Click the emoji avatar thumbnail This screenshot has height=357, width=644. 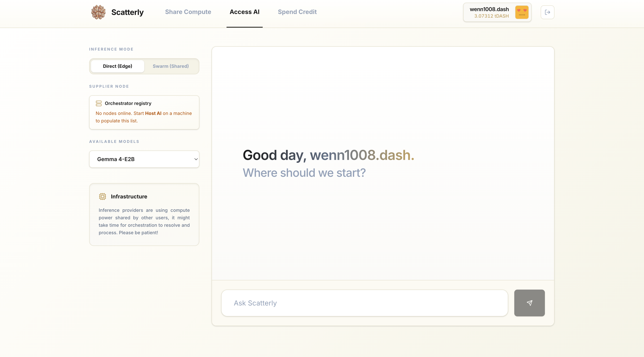click(x=522, y=12)
